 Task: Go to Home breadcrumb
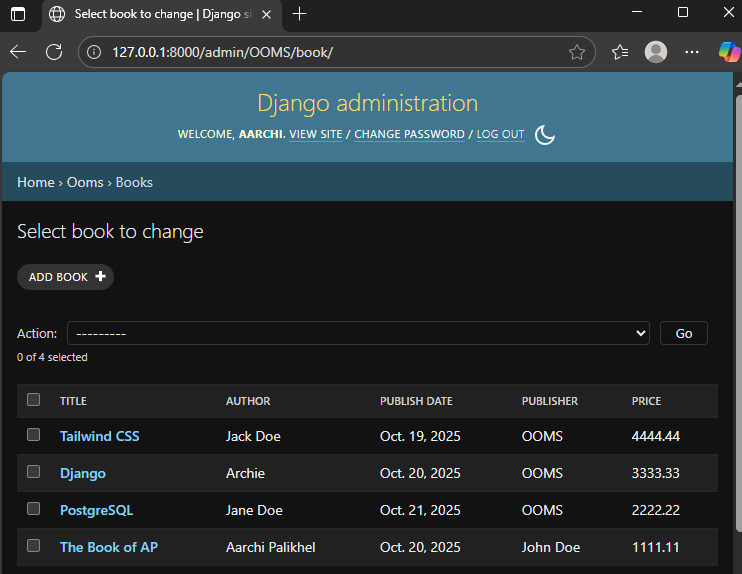point(36,182)
